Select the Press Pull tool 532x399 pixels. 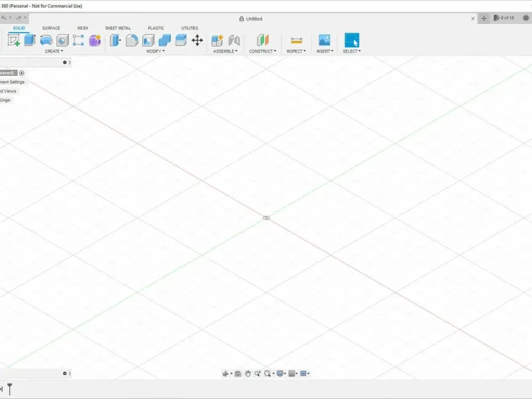coord(115,40)
